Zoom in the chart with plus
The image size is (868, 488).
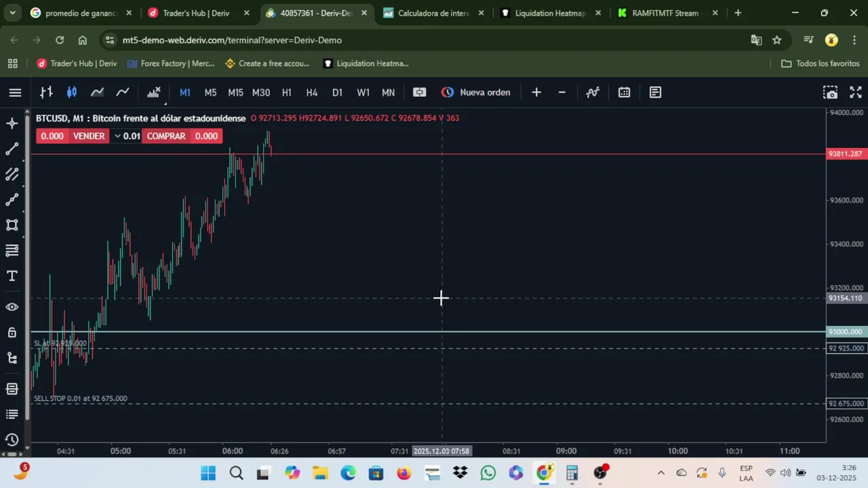[536, 92]
